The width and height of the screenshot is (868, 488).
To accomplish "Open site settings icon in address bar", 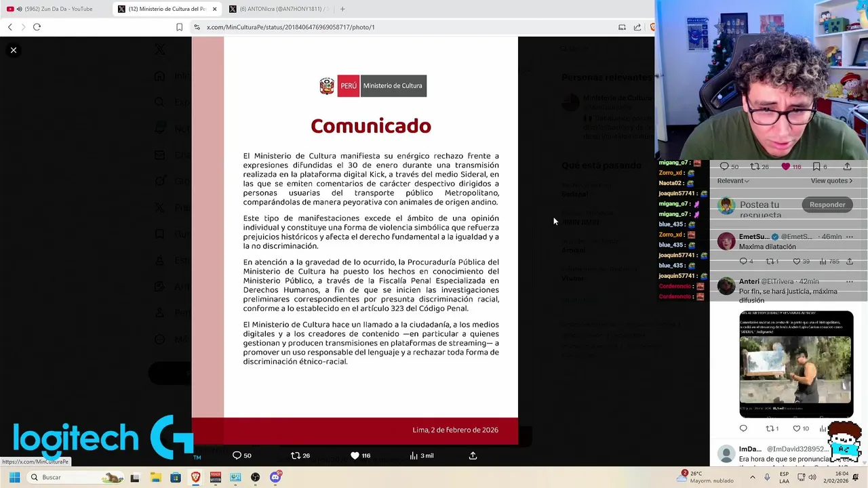I will click(197, 27).
